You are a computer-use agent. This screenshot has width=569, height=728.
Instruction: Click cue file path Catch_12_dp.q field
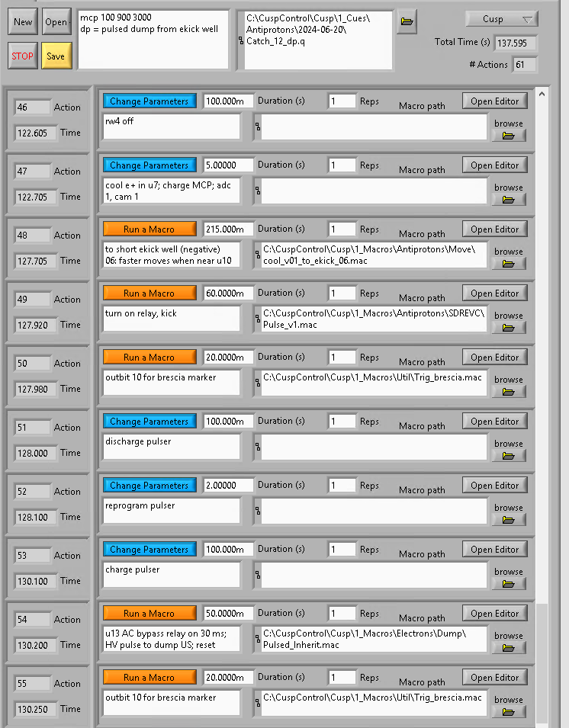pos(318,40)
